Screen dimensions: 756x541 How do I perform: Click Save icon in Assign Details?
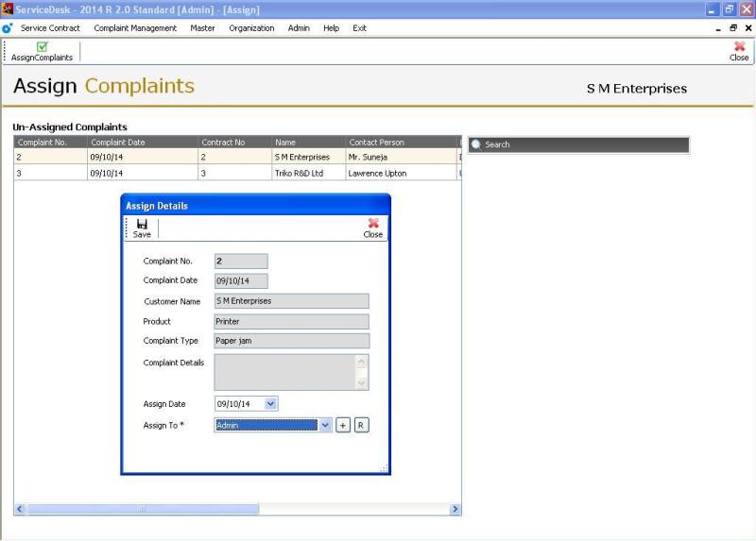point(142,228)
